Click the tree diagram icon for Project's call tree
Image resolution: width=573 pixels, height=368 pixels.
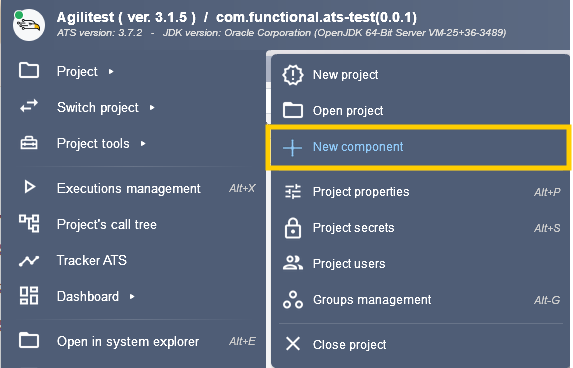pos(29,223)
